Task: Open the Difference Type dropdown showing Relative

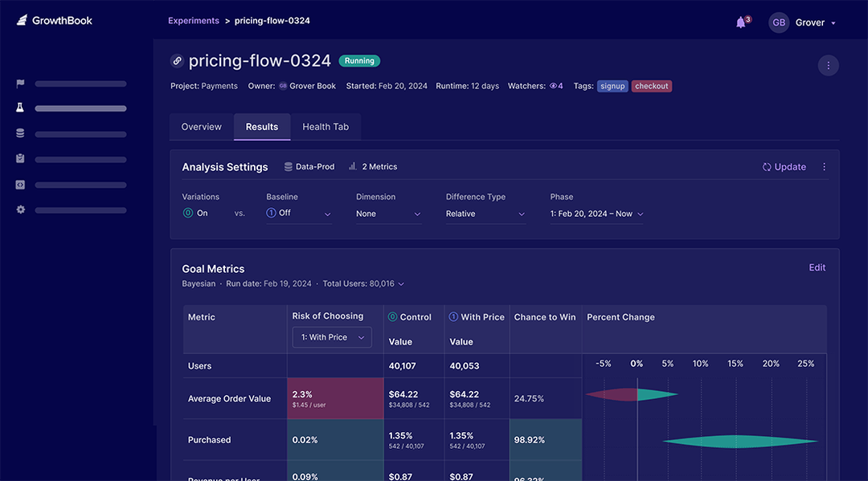Action: point(485,214)
